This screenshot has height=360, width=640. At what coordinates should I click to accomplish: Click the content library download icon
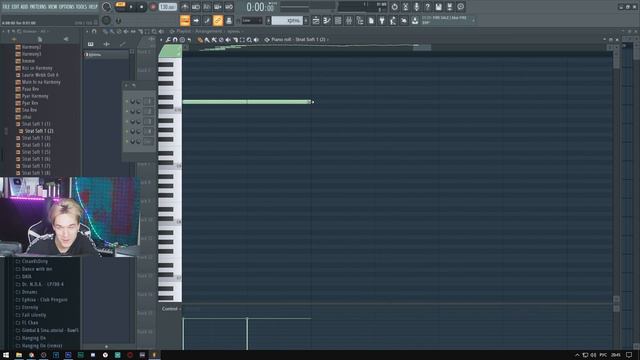click(415, 20)
